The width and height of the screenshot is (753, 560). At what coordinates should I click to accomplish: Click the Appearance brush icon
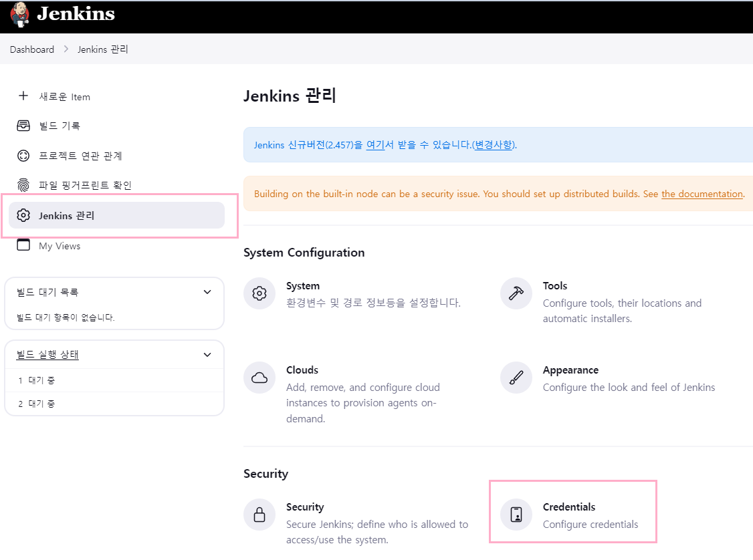coord(516,378)
